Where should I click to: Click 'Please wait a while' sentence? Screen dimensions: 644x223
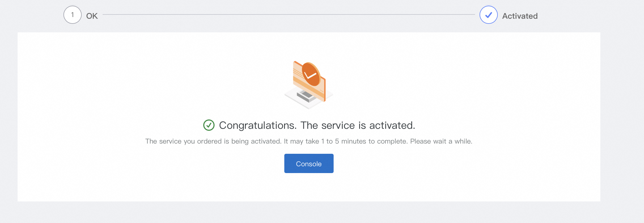(441, 141)
